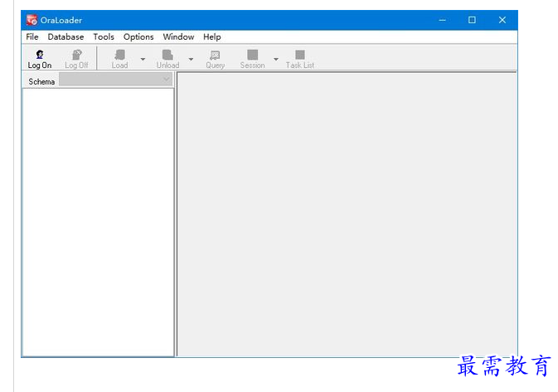558x392 pixels.
Task: Click the OraLoader app icon in title bar
Action: pyautogui.click(x=32, y=20)
